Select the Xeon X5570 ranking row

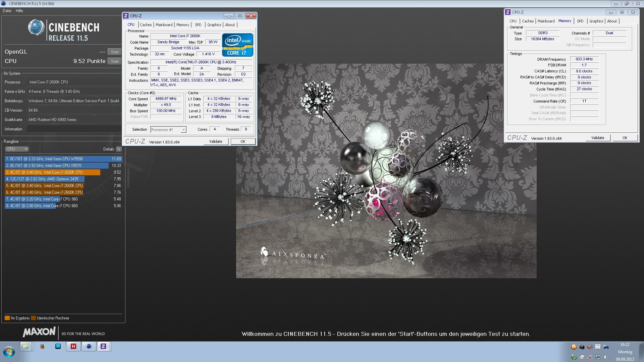[63, 166]
